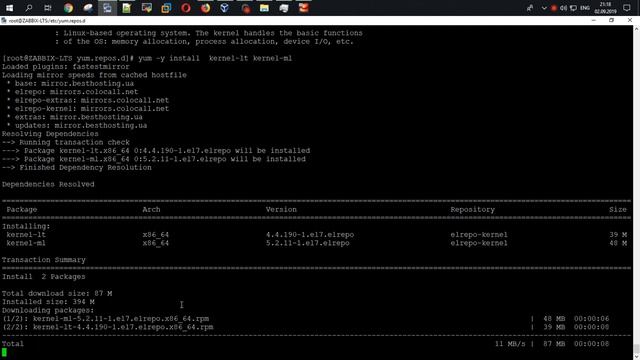
Task: Click 'Resolving Dependencies' text
Action: click(x=50, y=134)
